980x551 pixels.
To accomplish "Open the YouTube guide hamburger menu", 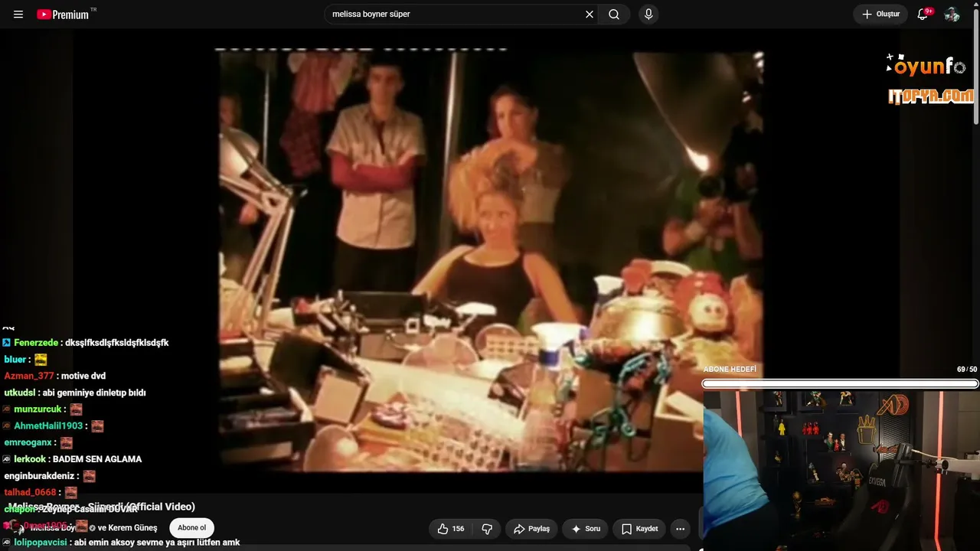I will click(18, 15).
